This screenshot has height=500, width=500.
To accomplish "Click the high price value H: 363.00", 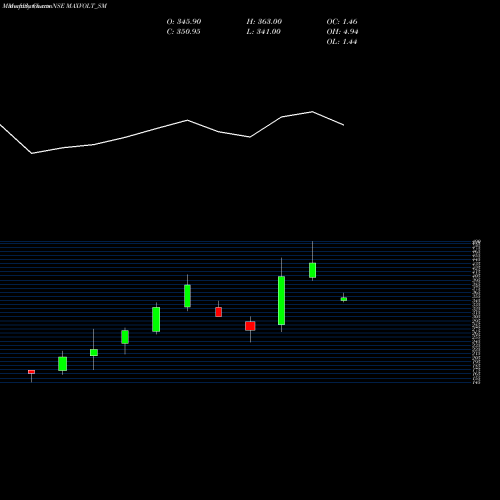I will (x=264, y=22).
